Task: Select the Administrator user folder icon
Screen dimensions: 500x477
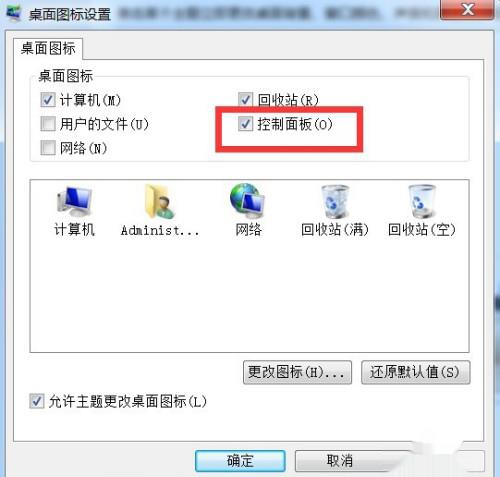Action: (x=159, y=201)
